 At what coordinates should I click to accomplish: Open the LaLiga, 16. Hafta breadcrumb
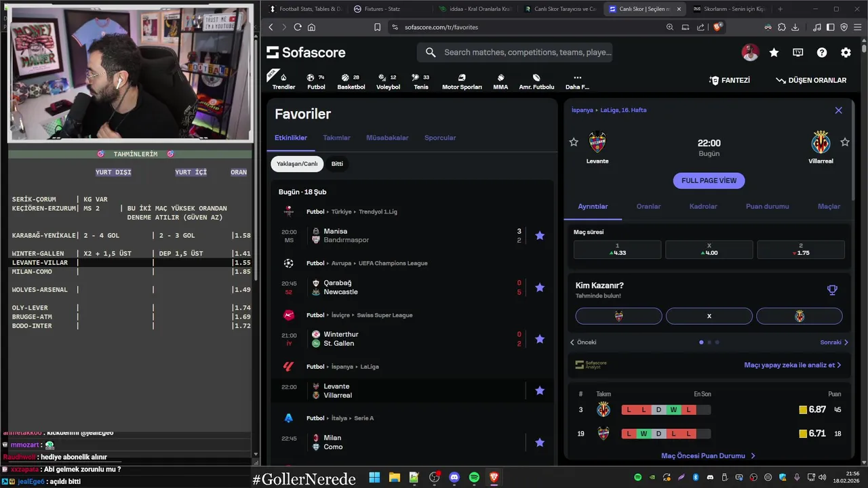(x=623, y=110)
